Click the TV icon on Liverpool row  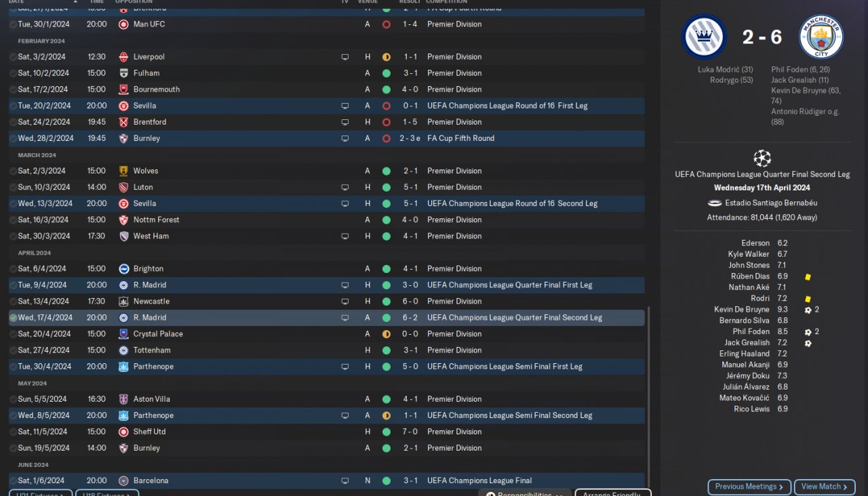(x=344, y=57)
